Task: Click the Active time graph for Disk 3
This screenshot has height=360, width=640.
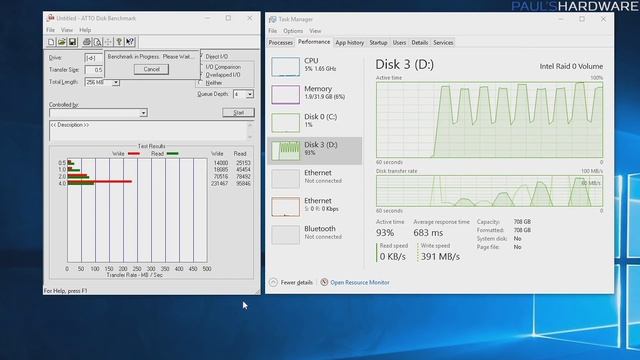Action: 489,120
